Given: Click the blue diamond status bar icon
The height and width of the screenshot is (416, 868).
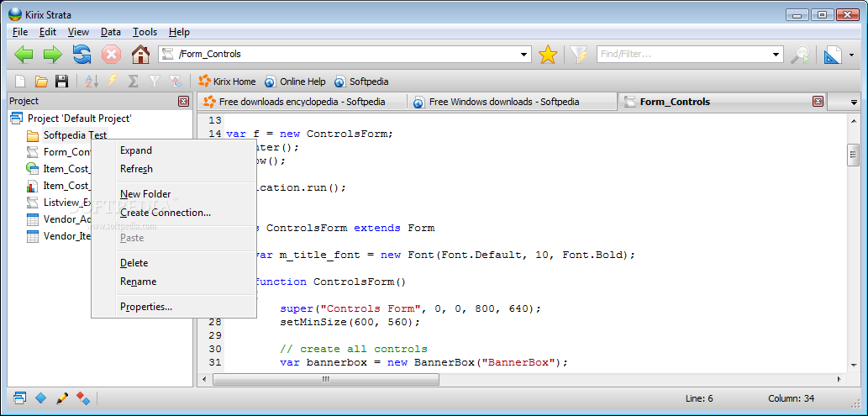Looking at the screenshot, I should 41,398.
